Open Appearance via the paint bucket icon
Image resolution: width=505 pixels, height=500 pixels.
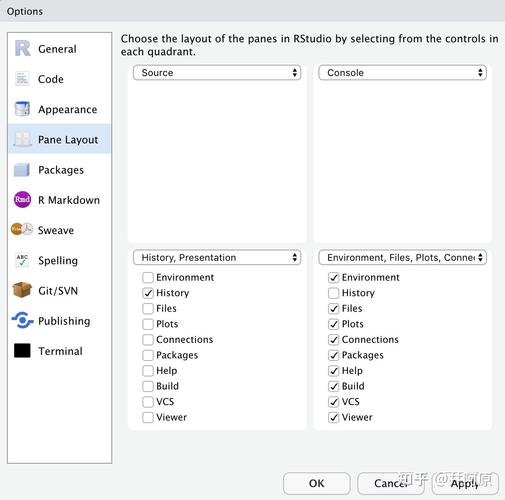(22, 109)
